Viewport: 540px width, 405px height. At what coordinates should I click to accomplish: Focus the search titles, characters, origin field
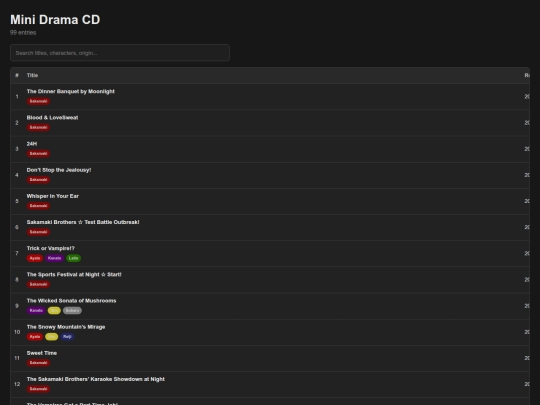pos(120,53)
